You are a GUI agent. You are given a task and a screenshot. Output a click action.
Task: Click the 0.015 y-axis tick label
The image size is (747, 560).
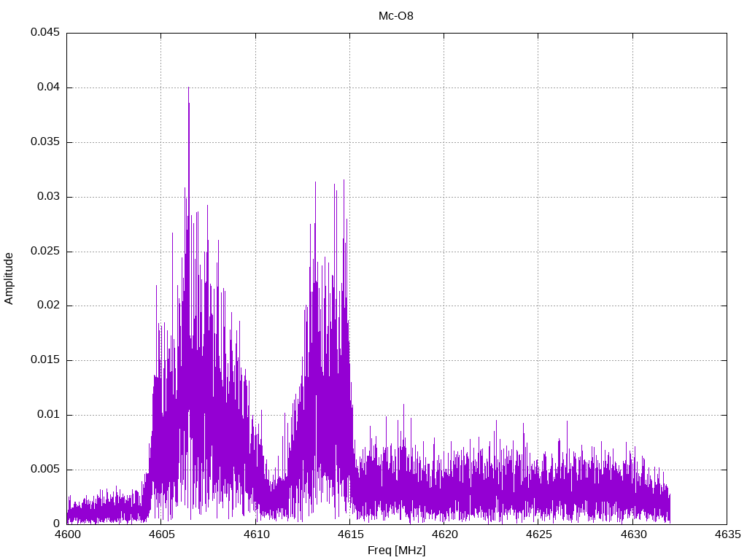44,360
